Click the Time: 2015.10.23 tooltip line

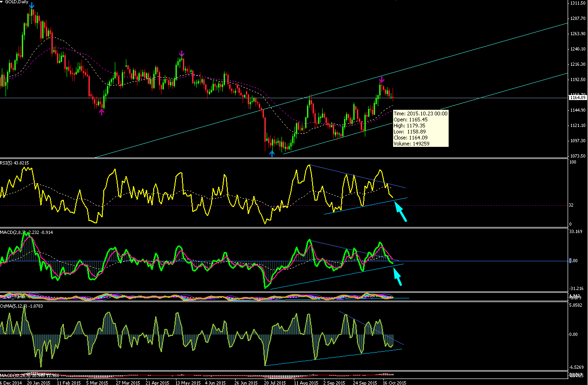[420, 114]
